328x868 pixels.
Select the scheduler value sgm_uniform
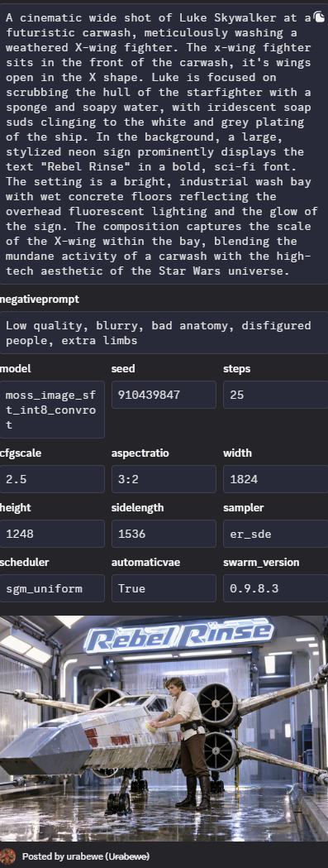pos(52,587)
